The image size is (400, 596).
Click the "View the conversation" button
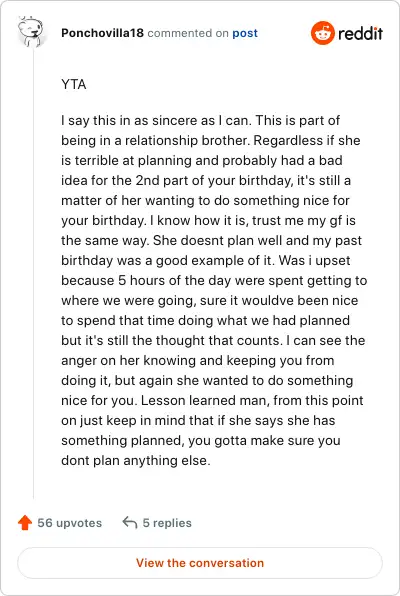200,563
